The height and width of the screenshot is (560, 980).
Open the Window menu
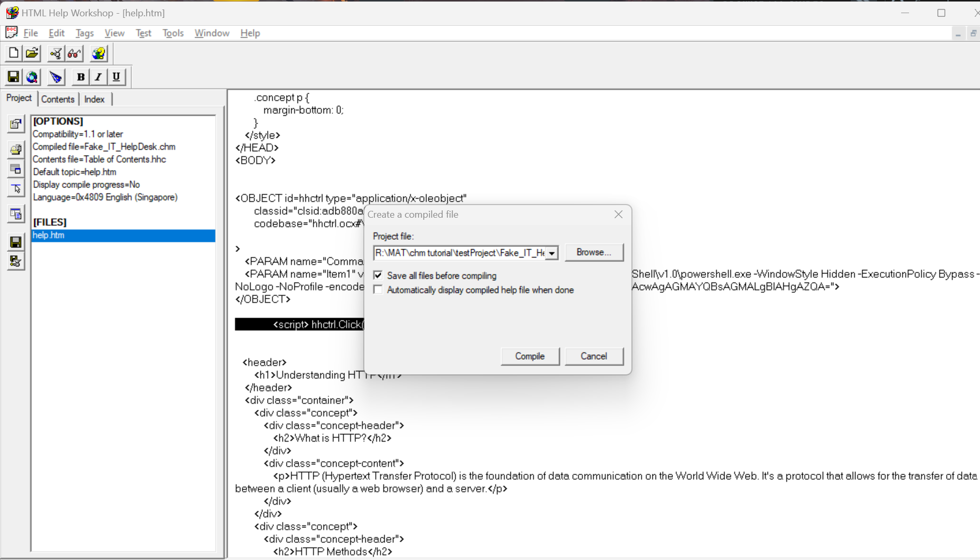[x=212, y=33]
